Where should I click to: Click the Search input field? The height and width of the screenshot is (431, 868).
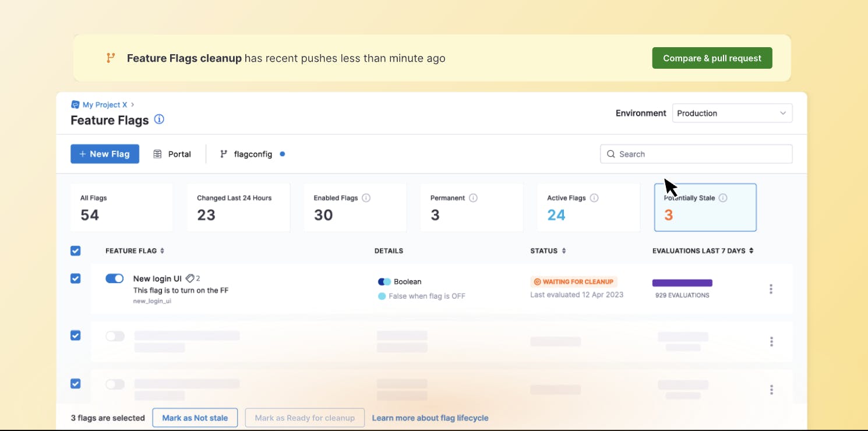[696, 154]
